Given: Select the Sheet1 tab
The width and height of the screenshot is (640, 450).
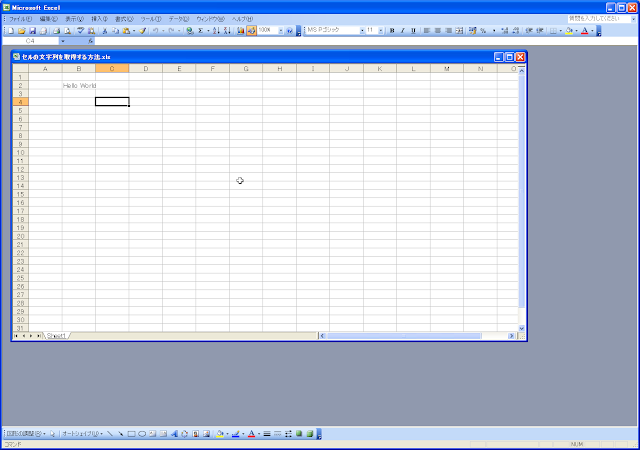Looking at the screenshot, I should click(x=56, y=336).
